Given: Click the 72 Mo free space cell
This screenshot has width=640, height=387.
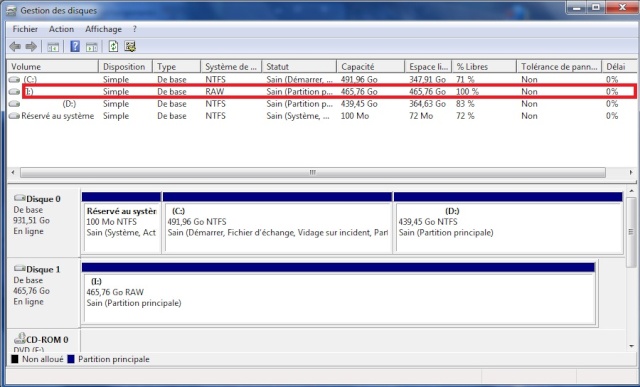Looking at the screenshot, I should point(421,116).
